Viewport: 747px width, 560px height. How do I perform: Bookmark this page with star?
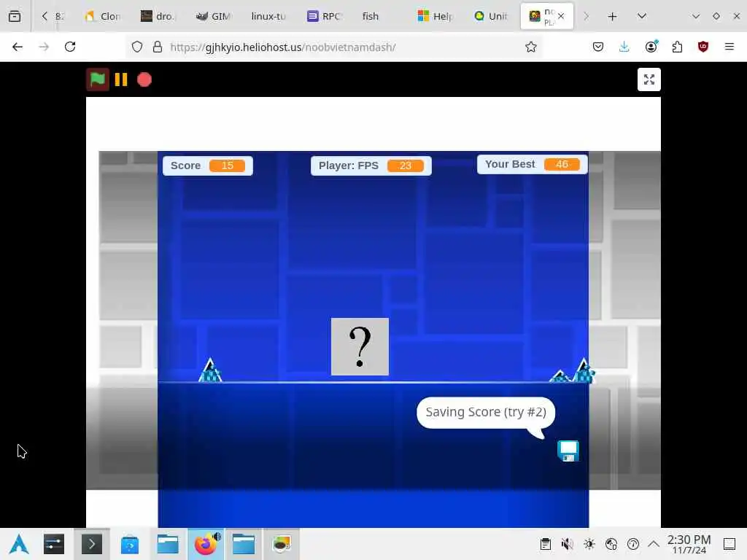pyautogui.click(x=531, y=47)
